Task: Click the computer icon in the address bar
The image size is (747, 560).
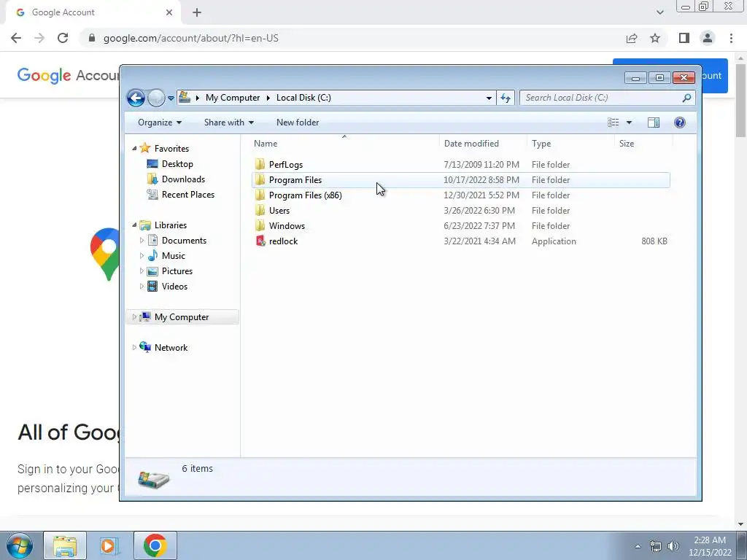Action: click(x=185, y=98)
